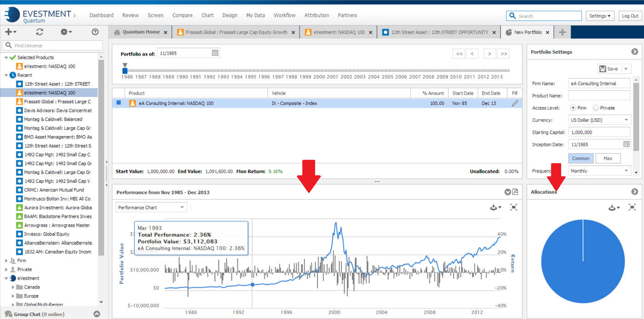Open the gear options dropdown in left toolbar
This screenshot has width=644, height=319.
[x=66, y=32]
